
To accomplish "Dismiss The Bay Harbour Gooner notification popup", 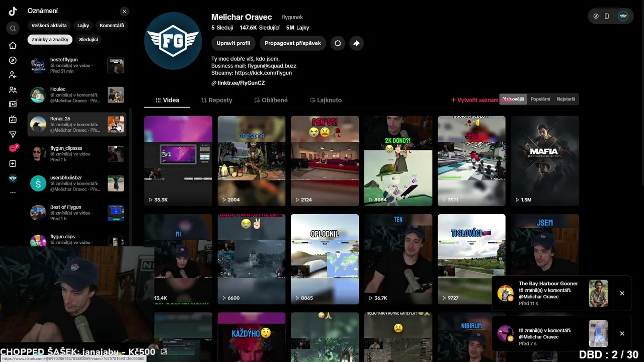I will [x=622, y=293].
